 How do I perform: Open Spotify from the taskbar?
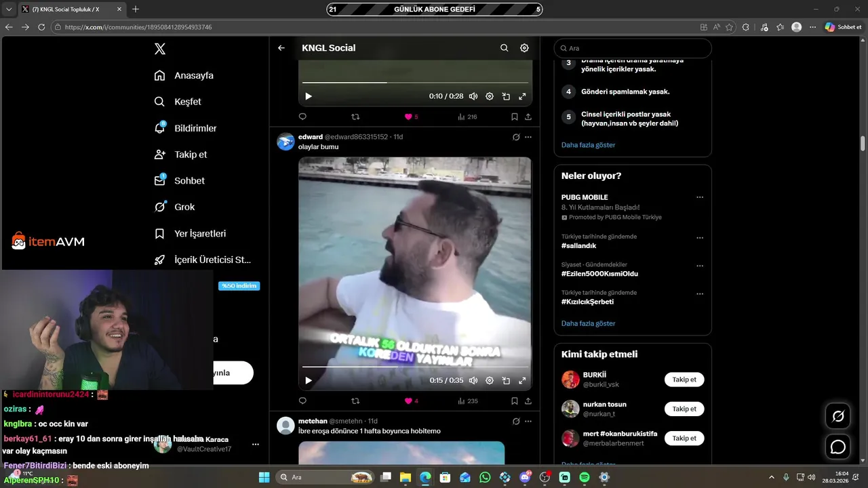click(585, 477)
